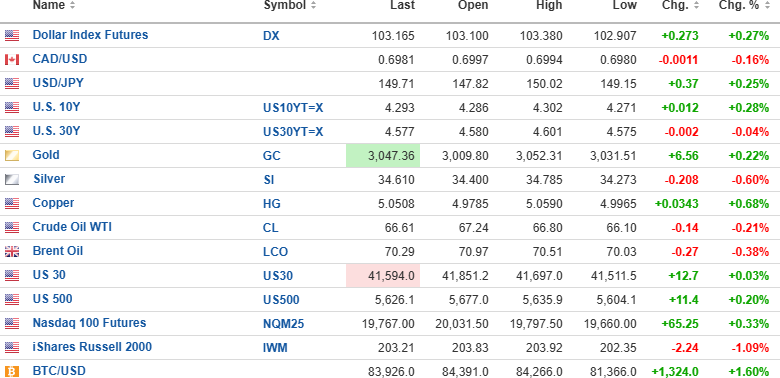Open the USD/JPY currency pair link
Image resolution: width=780 pixels, height=378 pixels.
coord(58,83)
